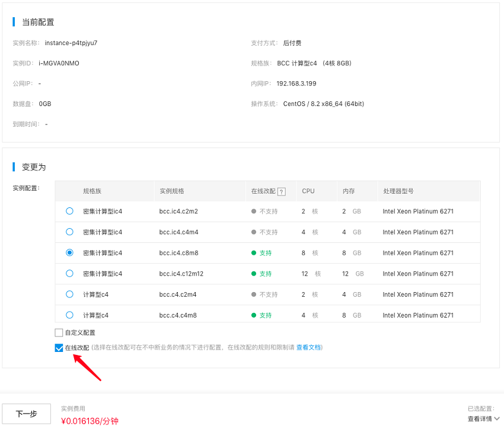The image size is (504, 426).
Task: Pick the bcc.c4.c2m4 radio option
Action: 69,294
